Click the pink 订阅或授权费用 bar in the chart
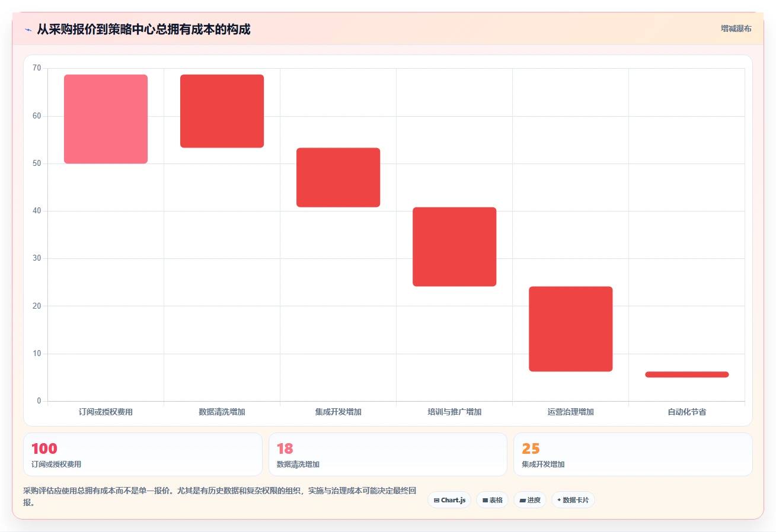 (x=106, y=119)
